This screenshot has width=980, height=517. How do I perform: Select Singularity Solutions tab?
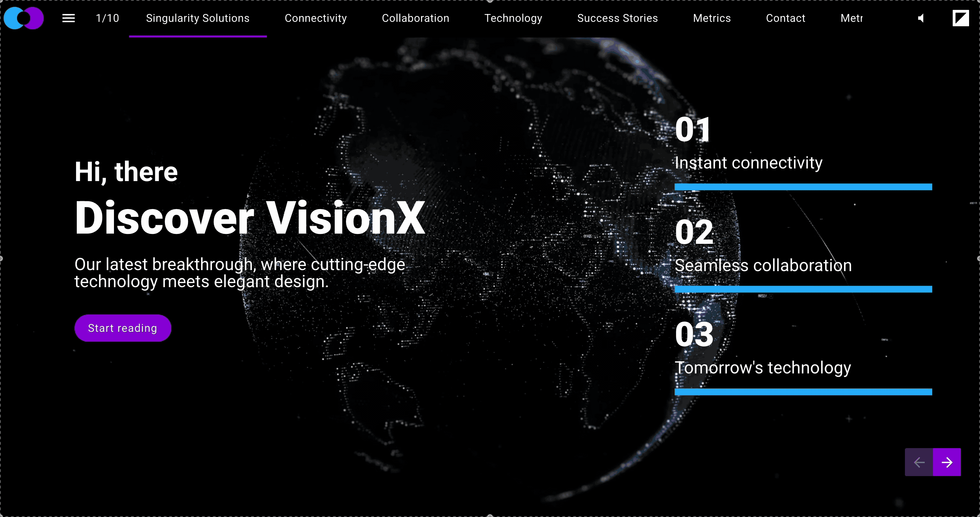click(x=198, y=18)
